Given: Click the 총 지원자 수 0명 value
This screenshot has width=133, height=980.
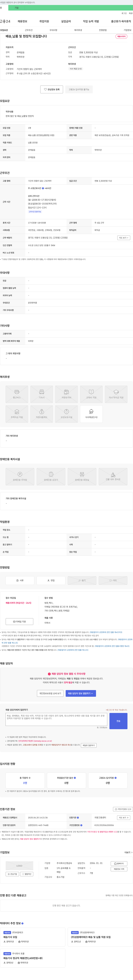Looking at the screenshot, I should pos(25,783).
